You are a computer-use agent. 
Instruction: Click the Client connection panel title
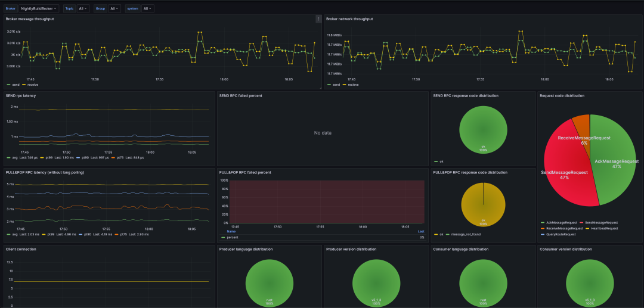21,249
